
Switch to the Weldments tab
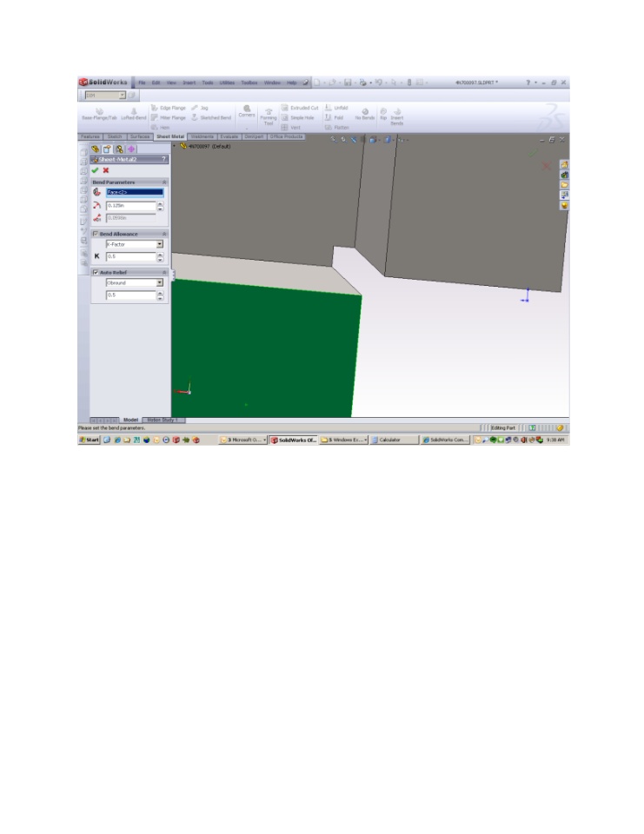tap(202, 136)
